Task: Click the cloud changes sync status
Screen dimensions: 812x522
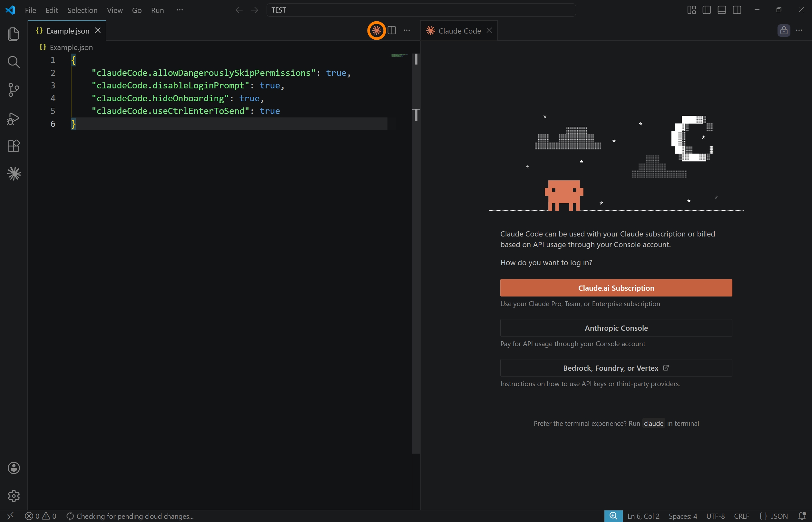Action: click(x=130, y=516)
